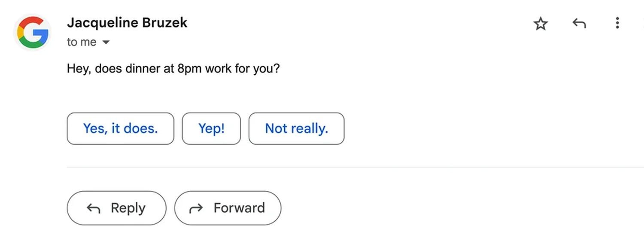Expand recipient details arrow beside 'to me'
Image resolution: width=644 pixels, height=238 pixels.
106,42
